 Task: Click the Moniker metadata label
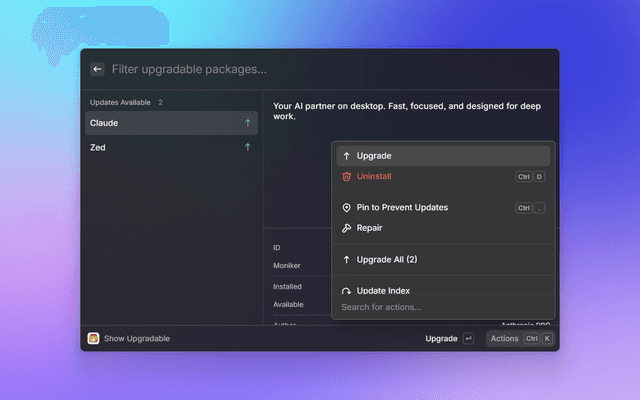pyautogui.click(x=287, y=265)
